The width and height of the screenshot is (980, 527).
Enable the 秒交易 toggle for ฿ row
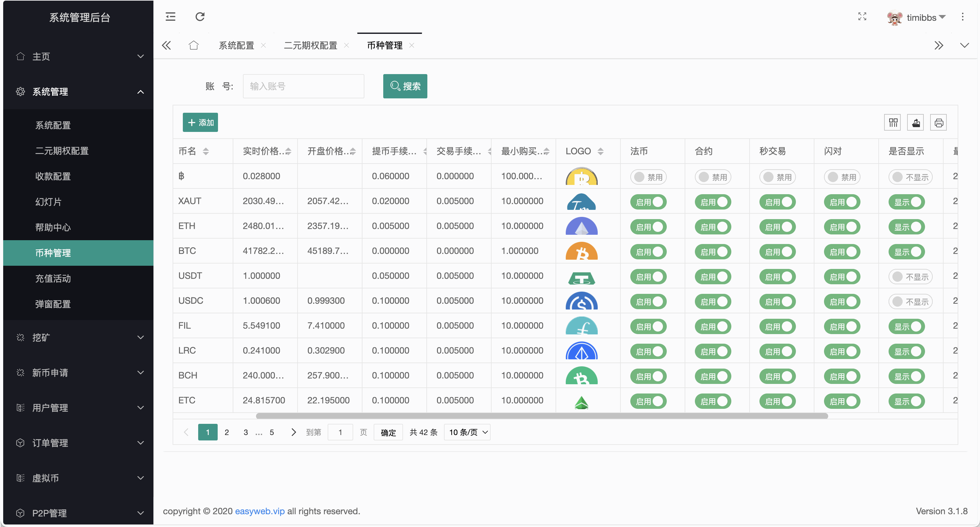click(777, 176)
